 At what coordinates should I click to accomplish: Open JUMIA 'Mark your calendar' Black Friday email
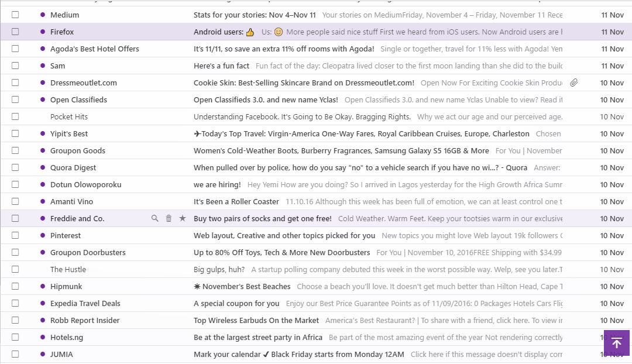click(x=298, y=354)
